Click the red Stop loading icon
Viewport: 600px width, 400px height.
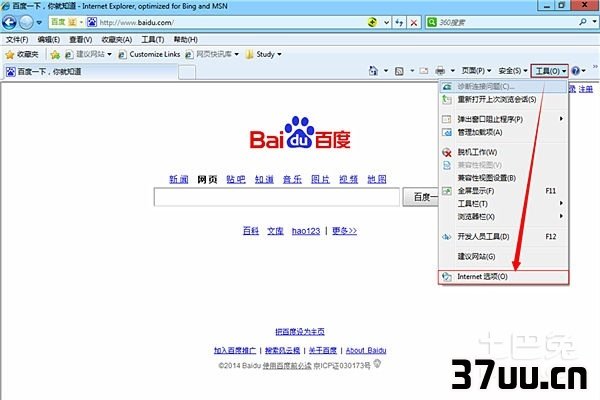414,23
